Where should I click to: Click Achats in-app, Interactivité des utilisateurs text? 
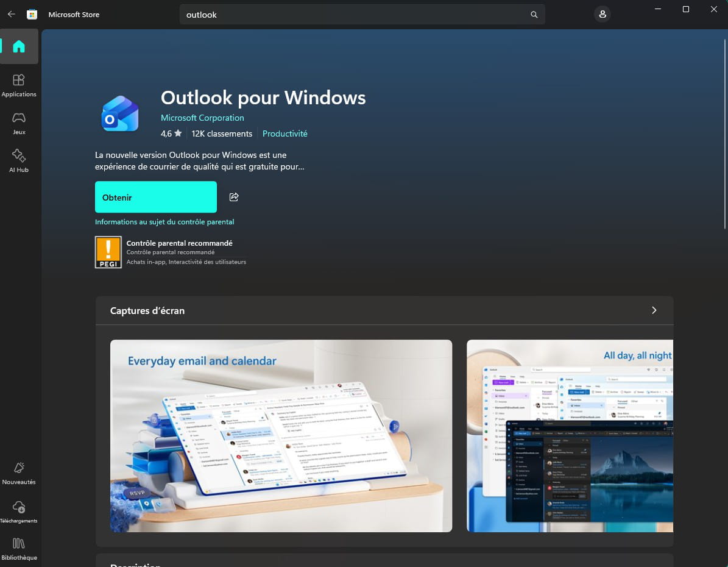(x=186, y=262)
